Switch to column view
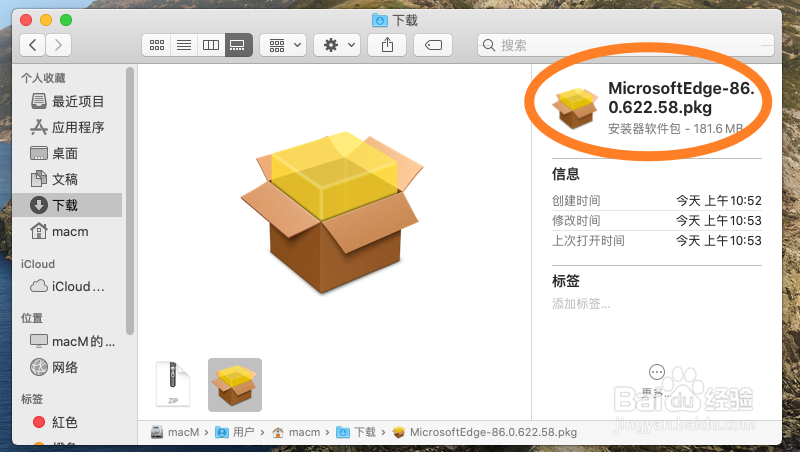Image resolution: width=800 pixels, height=452 pixels. [211, 45]
